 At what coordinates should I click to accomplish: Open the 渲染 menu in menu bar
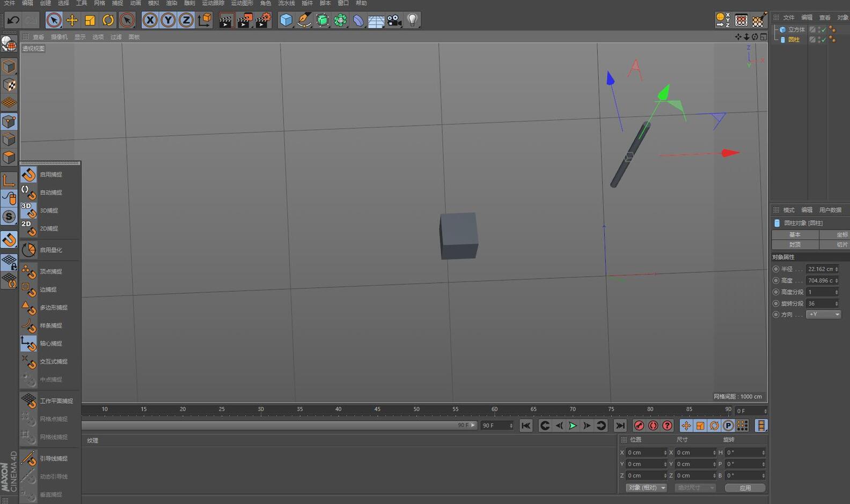pyautogui.click(x=171, y=3)
